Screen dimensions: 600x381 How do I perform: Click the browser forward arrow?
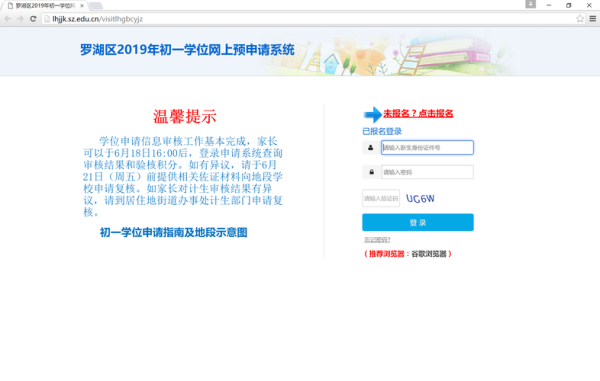coord(20,19)
